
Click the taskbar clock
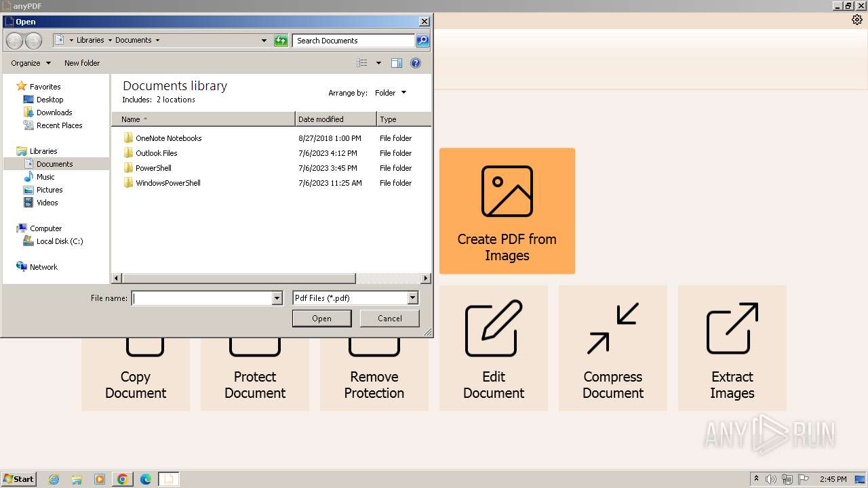pyautogui.click(x=833, y=479)
